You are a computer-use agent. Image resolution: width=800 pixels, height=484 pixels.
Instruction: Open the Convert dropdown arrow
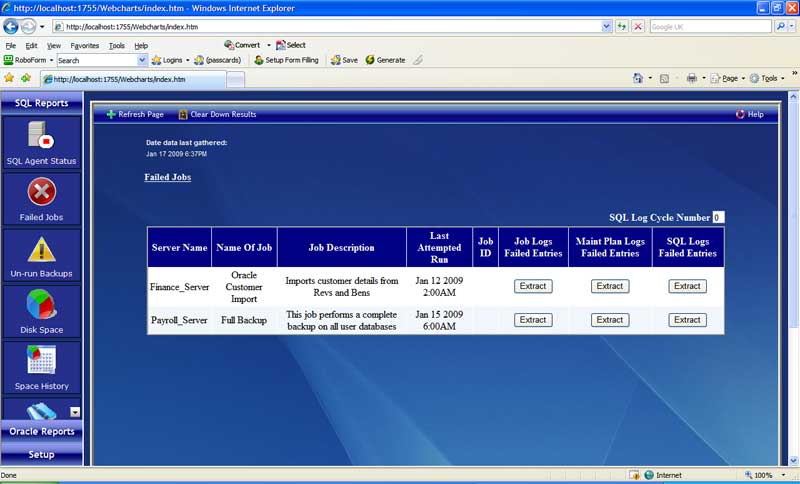tap(268, 45)
